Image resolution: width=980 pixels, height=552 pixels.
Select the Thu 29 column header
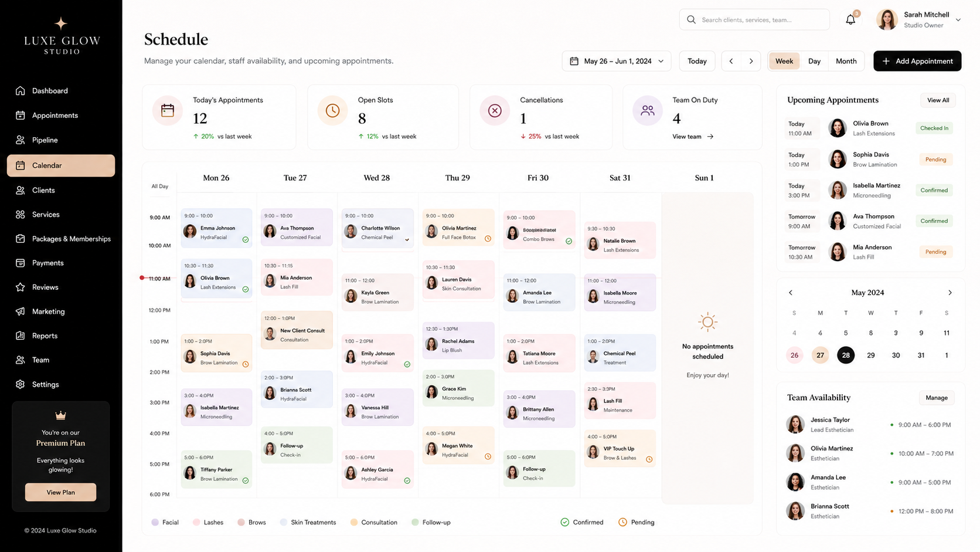point(457,178)
